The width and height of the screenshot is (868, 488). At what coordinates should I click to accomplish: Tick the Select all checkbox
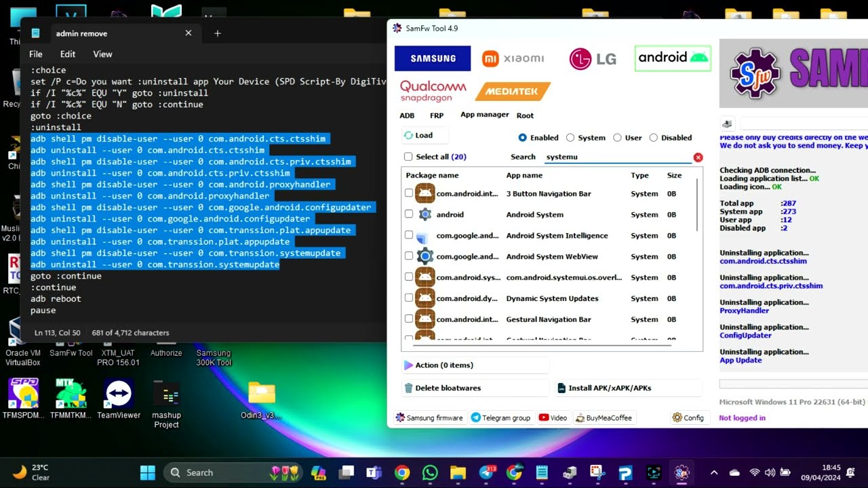408,157
